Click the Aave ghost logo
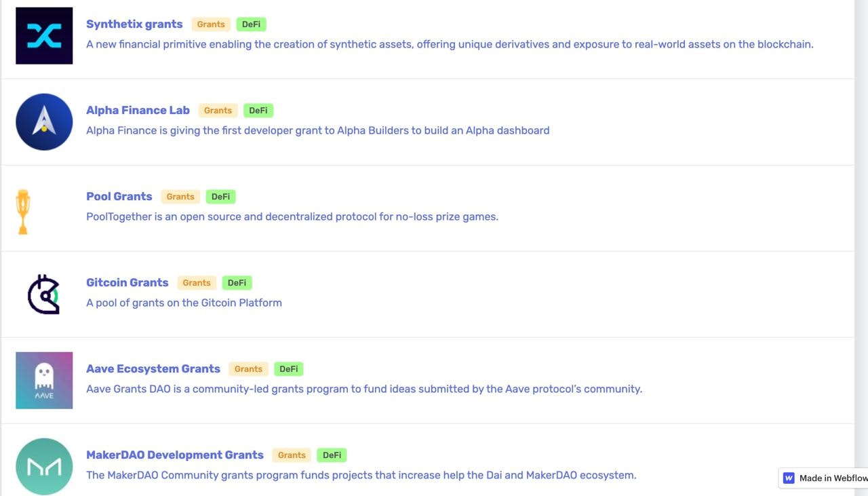The height and width of the screenshot is (496, 868). 44,381
